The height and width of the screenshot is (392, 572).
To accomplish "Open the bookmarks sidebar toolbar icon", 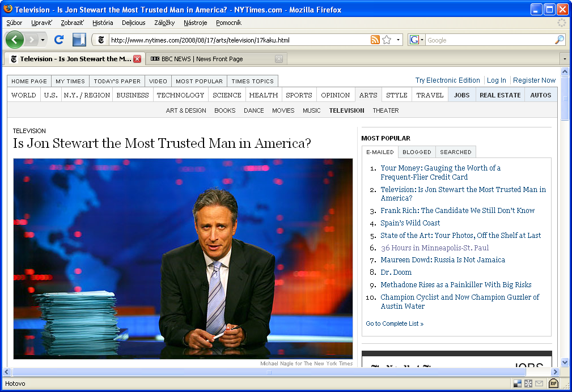I will pos(79,40).
